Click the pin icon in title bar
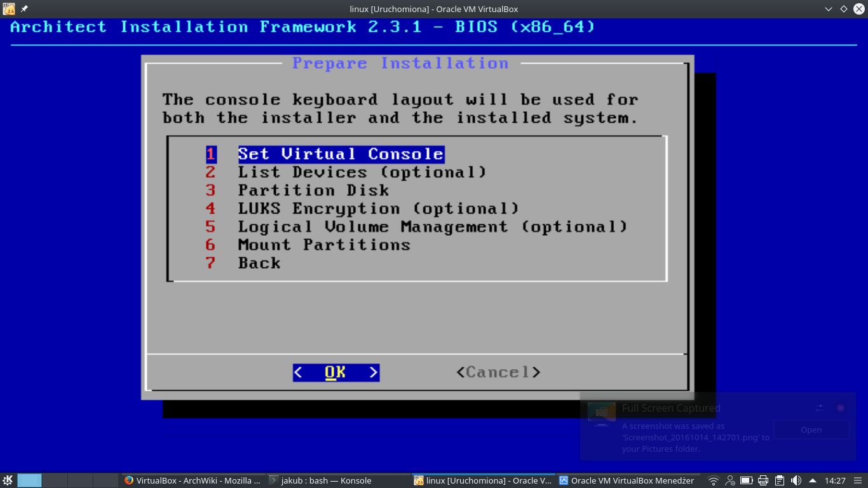 coord(24,9)
